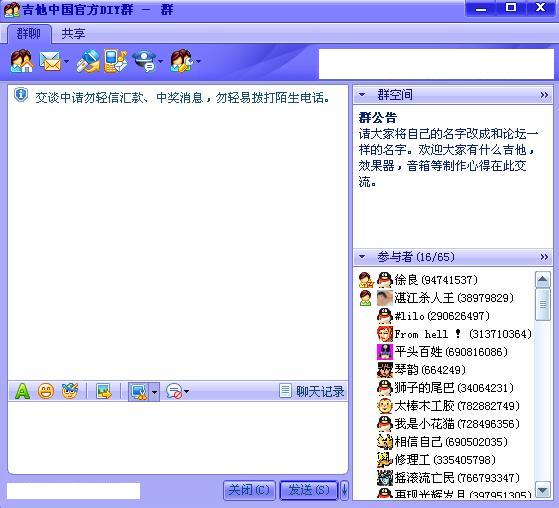Open the smiley emoticon picker
Image resolution: width=559 pixels, height=508 pixels.
click(x=46, y=391)
